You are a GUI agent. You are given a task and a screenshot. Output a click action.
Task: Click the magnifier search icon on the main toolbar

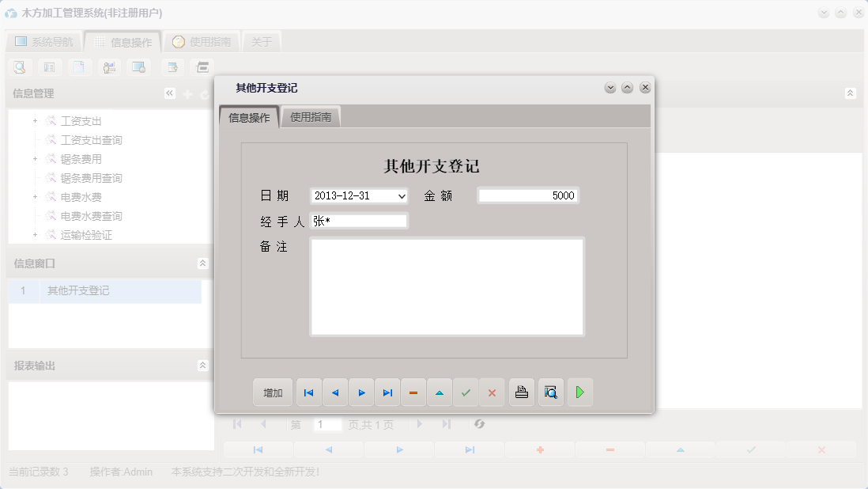coord(18,66)
